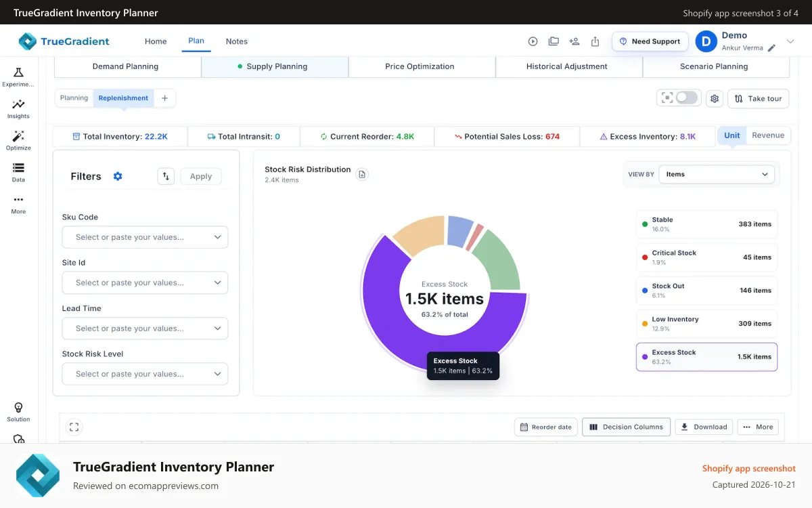Click the TrueGradient logo
812x508 pixels.
pyautogui.click(x=64, y=41)
